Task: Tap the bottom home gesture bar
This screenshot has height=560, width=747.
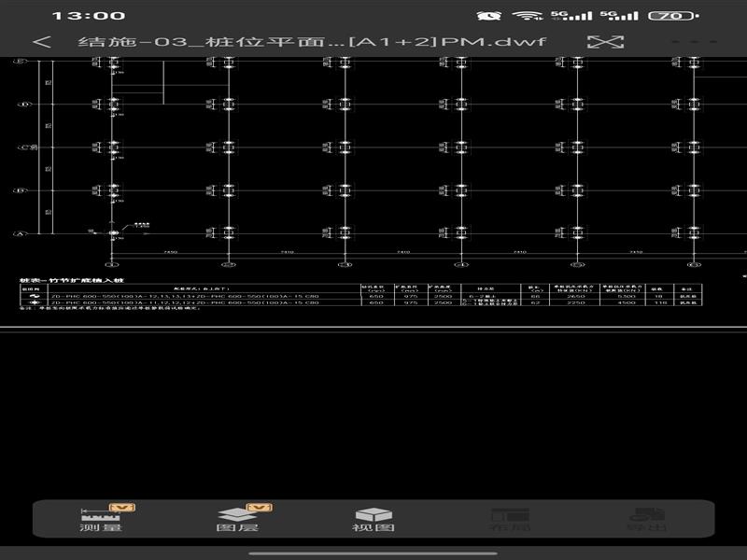Action: [x=373, y=551]
